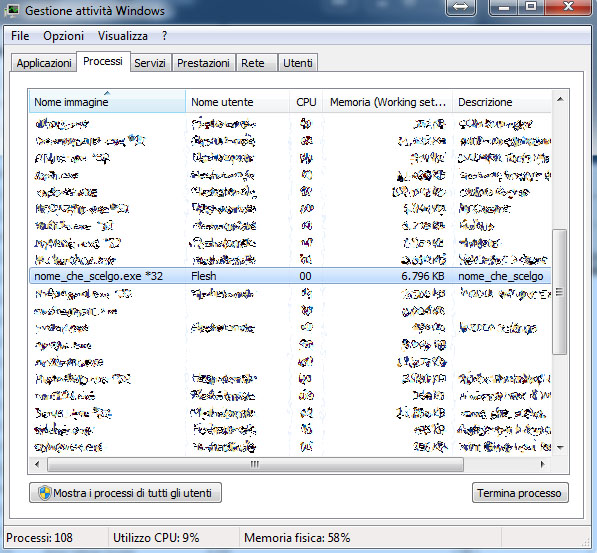Click the vertical scrollbar thumb
Screen dimensions: 597x553
click(559, 292)
